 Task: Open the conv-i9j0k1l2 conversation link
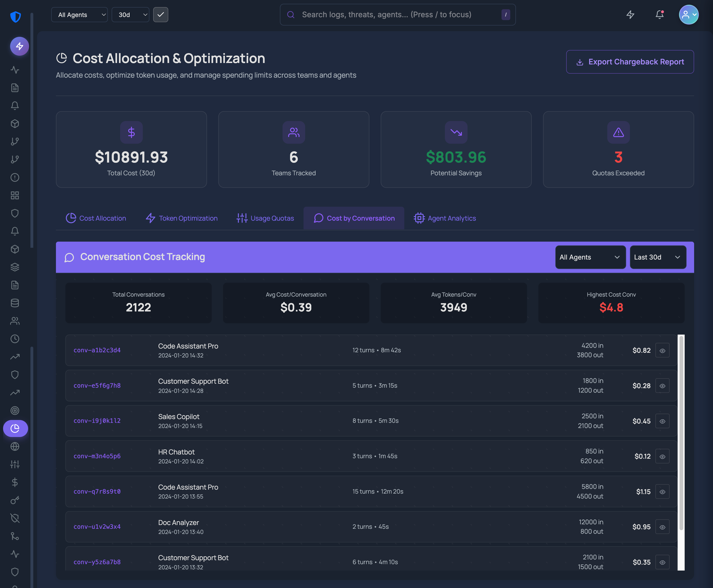pyautogui.click(x=97, y=421)
